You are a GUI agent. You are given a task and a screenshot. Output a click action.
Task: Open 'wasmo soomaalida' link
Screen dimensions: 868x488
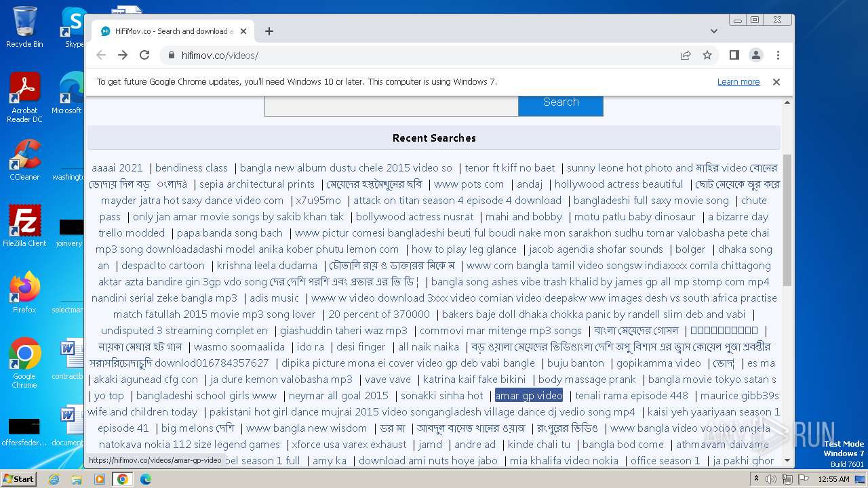(x=239, y=347)
